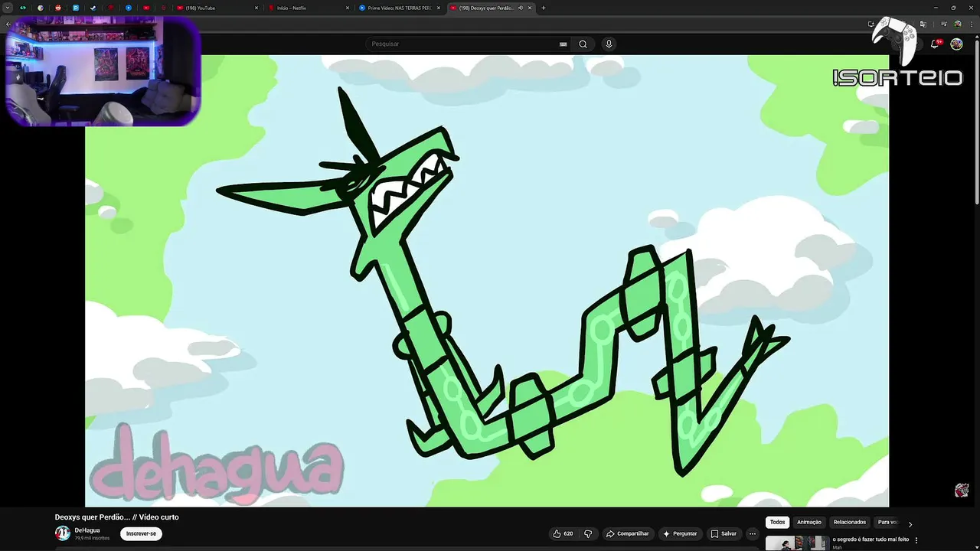Mute audio on Deoxys tab speaker icon
The width and height of the screenshot is (980, 551).
[x=521, y=8]
